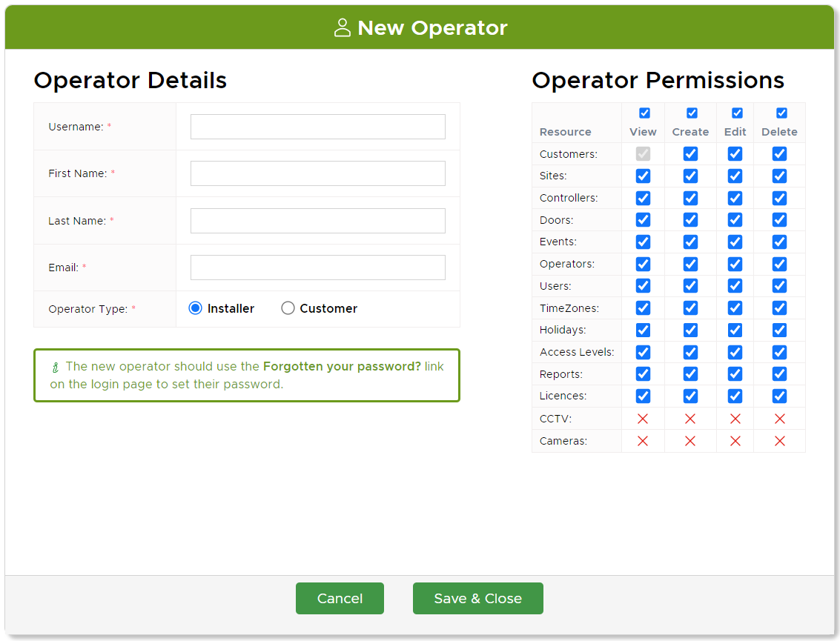Disable Create permission for Sites
Screen dimensions: 840x641
tap(690, 176)
